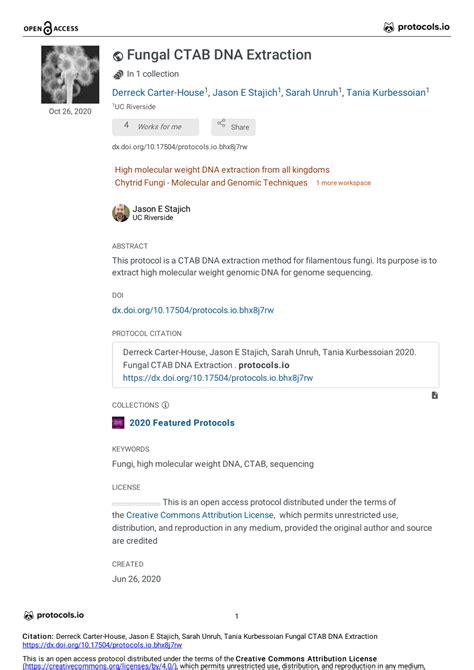Click the Open Access lock icon
474x670 pixels.
click(x=48, y=28)
